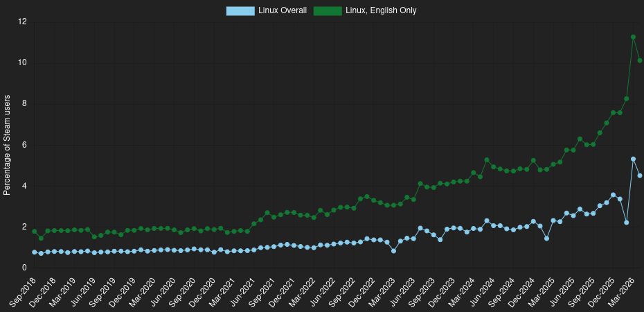Screen dimensions: 644x312
Task: Click the 'Jun-2019' x-axis label
Action: tap(82, 291)
